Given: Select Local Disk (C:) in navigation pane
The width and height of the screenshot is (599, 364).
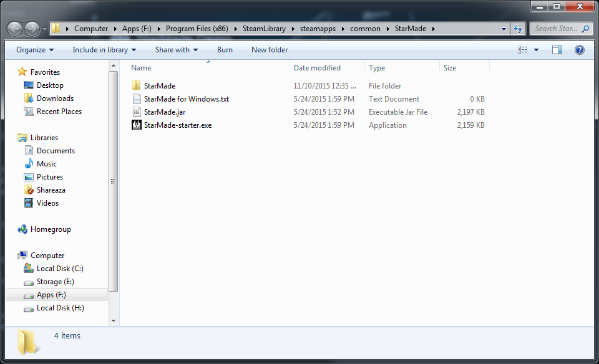Looking at the screenshot, I should [x=59, y=269].
